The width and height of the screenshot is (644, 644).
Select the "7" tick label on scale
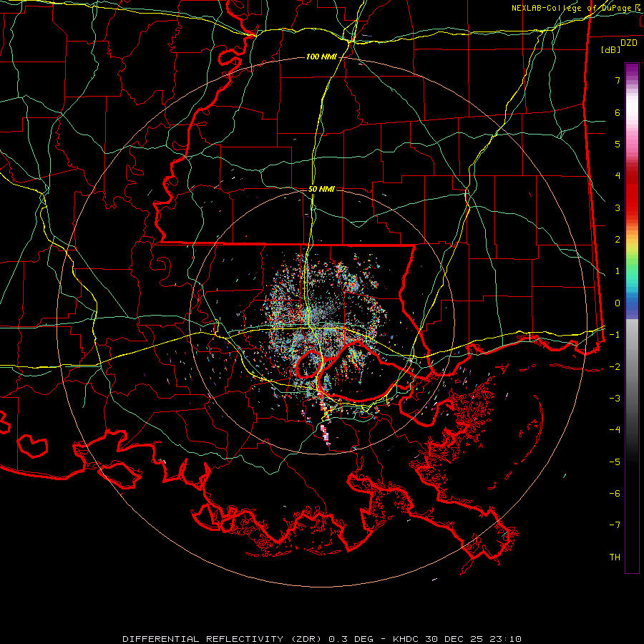pyautogui.click(x=618, y=80)
